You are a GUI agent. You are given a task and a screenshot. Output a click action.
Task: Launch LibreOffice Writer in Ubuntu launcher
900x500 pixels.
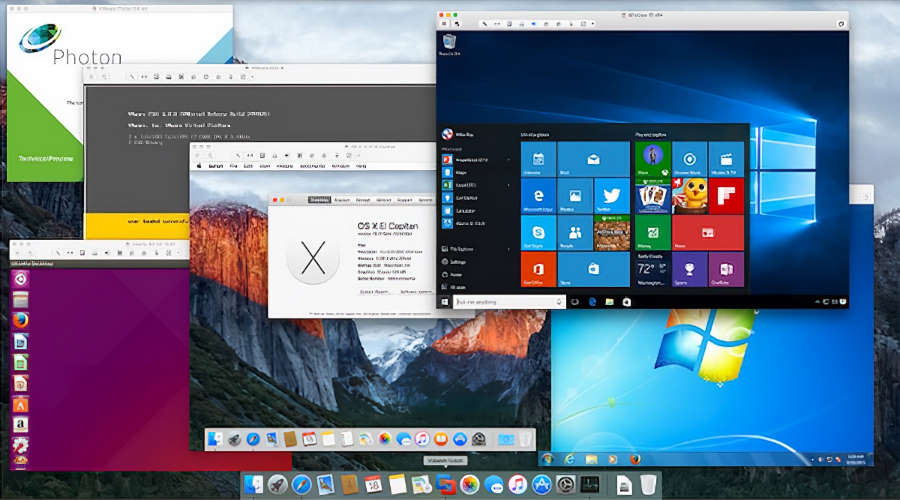click(20, 342)
